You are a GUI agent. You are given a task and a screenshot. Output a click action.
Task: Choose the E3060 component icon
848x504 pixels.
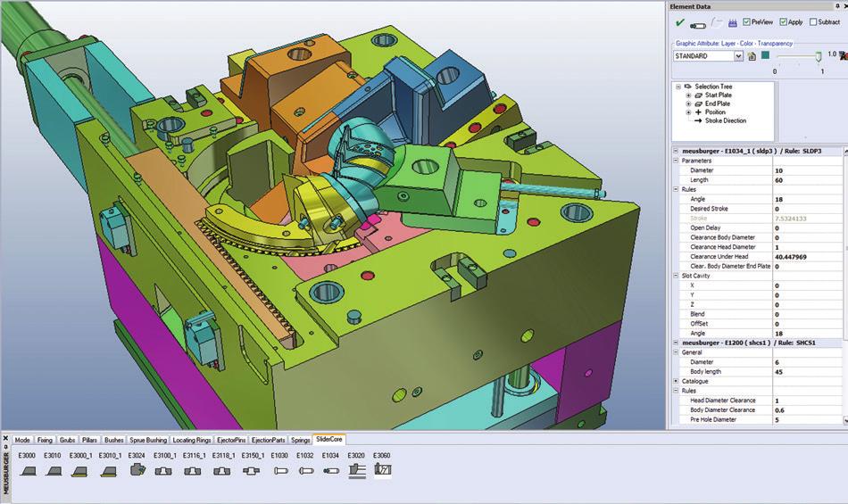pos(382,470)
